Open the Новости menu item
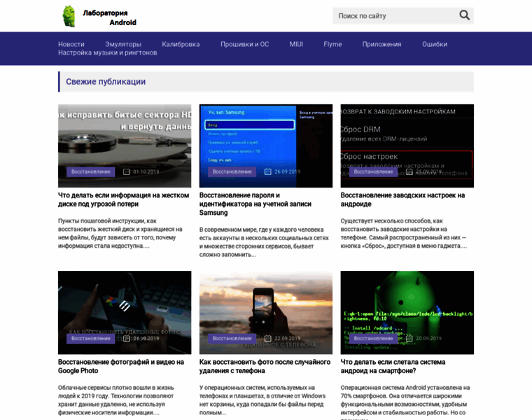532x420 pixels. click(71, 44)
